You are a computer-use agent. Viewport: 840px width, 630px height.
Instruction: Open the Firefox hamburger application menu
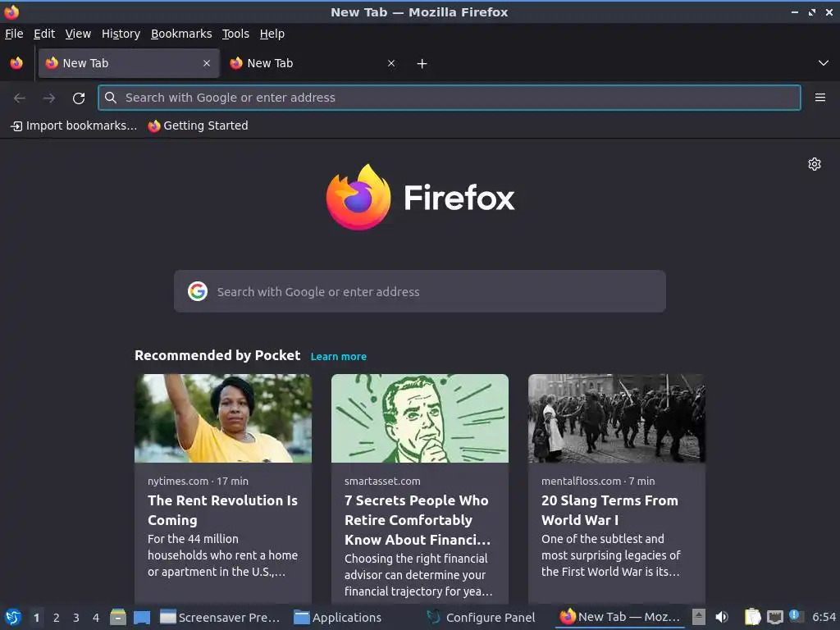820,98
